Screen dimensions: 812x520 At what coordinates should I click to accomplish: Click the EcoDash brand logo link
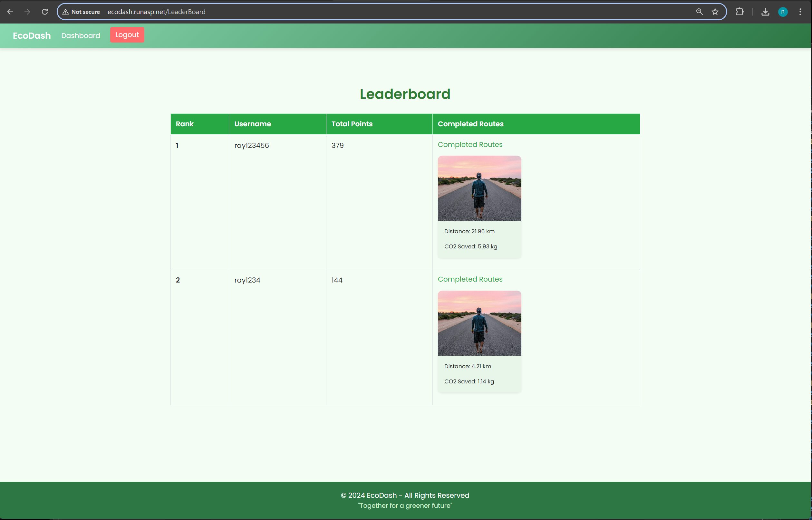click(x=32, y=35)
